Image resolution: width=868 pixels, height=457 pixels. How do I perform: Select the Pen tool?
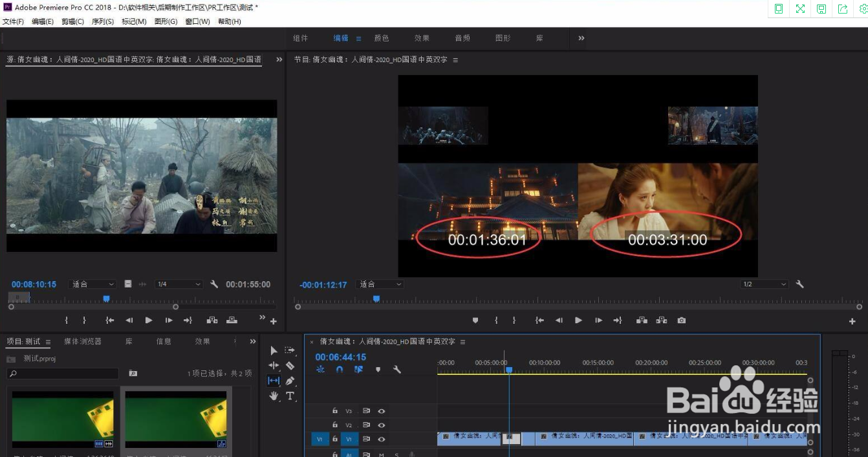[x=290, y=381]
